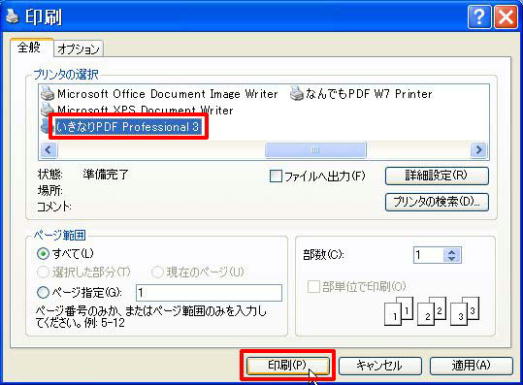Click the printer icon in the title bar
The height and width of the screenshot is (385, 523).
(x=12, y=16)
